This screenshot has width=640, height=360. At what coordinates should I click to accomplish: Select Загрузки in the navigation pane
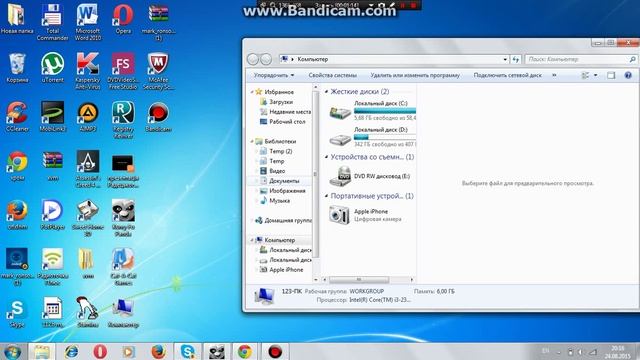pos(281,102)
